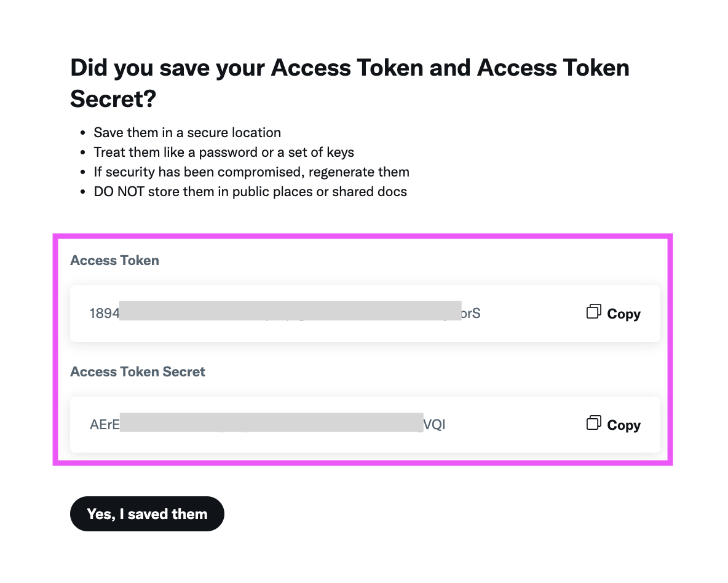Confirm with the Yes, I saved them button

point(147,514)
